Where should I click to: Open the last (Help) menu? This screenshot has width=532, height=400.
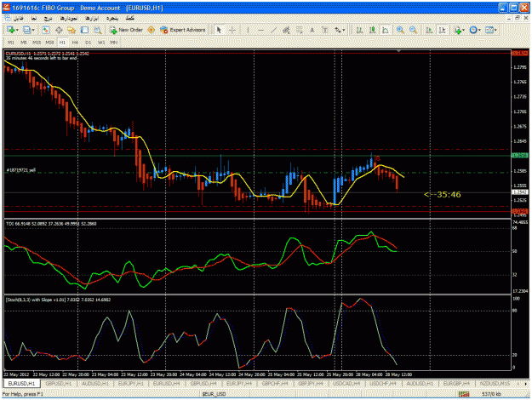tap(130, 18)
